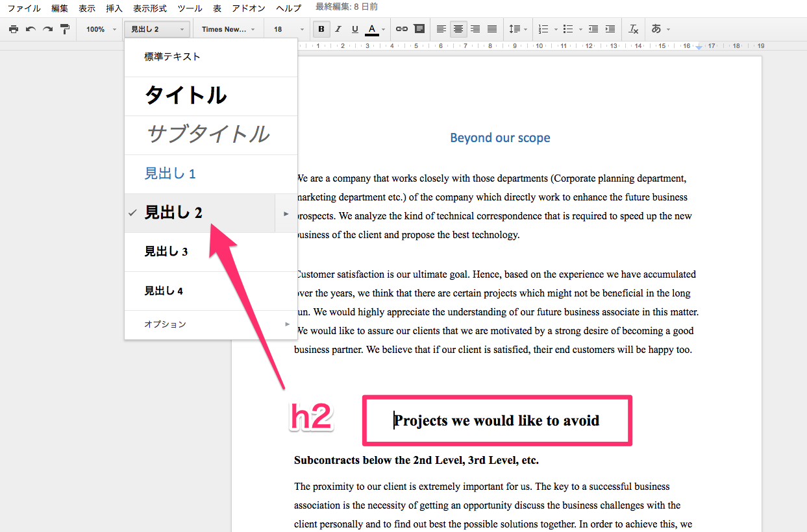
Task: Click the insert comment icon
Action: (419, 29)
